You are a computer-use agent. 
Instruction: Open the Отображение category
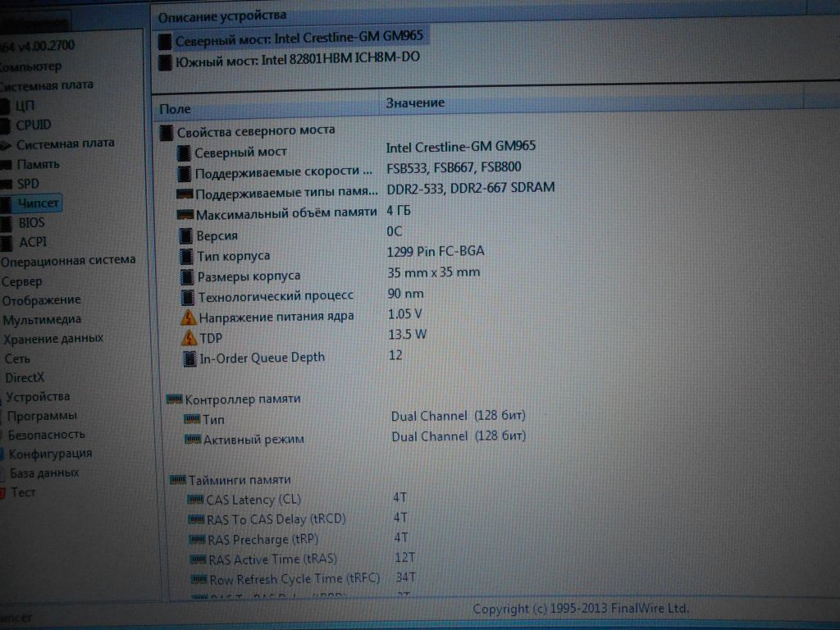tap(41, 300)
